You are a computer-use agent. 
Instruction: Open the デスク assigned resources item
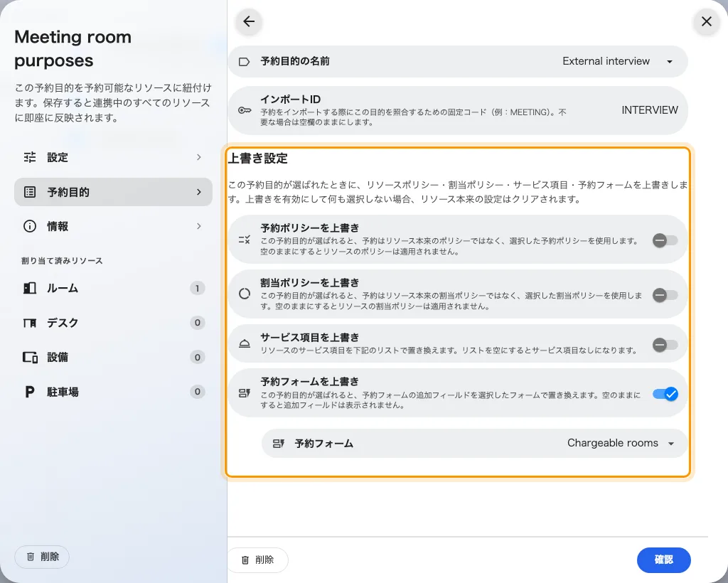point(113,323)
